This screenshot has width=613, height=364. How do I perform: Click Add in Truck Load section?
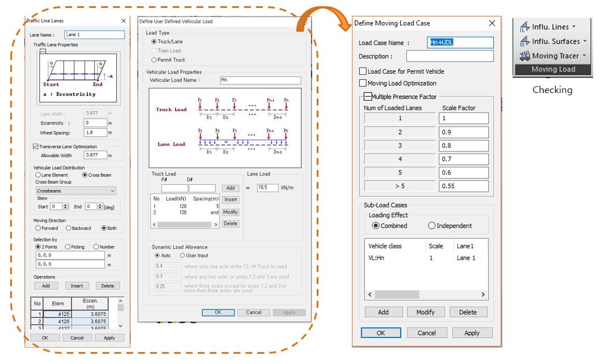click(x=230, y=188)
